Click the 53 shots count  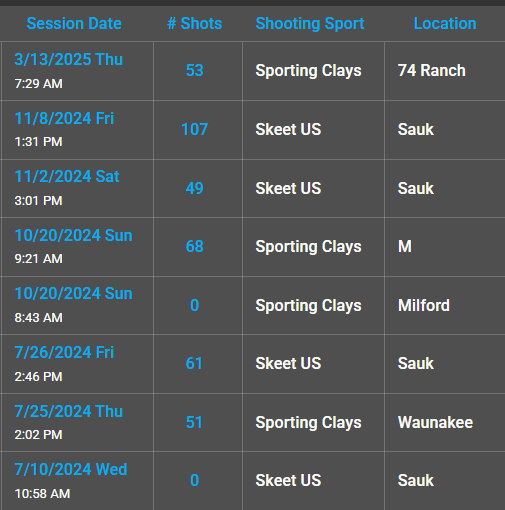195,70
